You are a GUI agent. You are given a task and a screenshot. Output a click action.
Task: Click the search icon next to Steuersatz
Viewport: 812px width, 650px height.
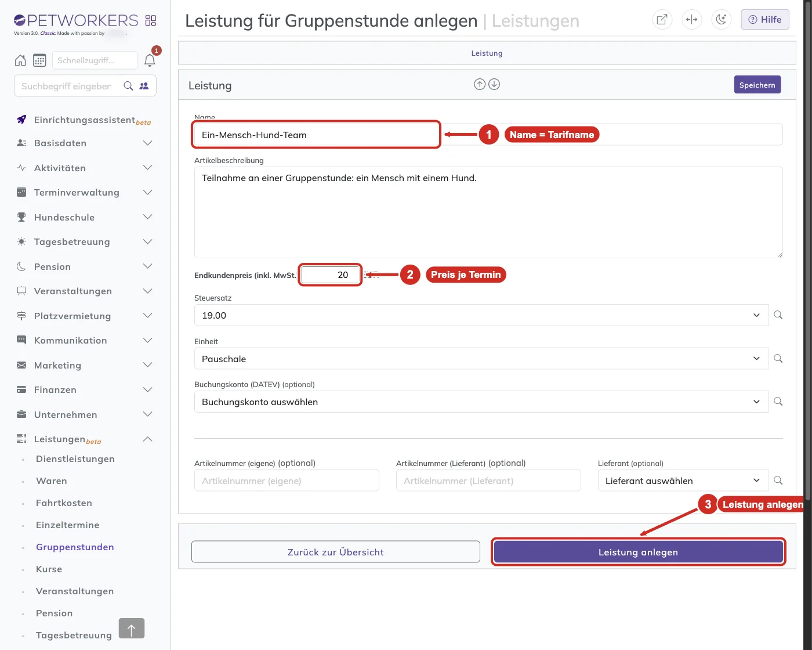tap(778, 315)
